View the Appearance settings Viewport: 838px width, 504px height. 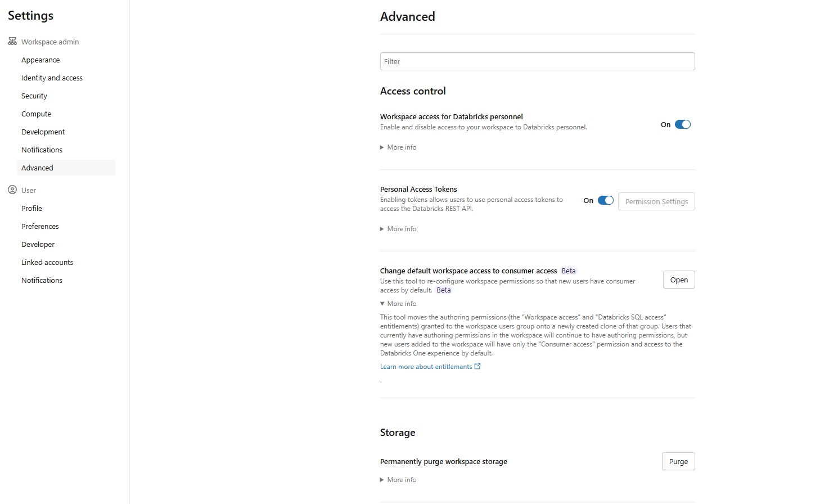(40, 60)
